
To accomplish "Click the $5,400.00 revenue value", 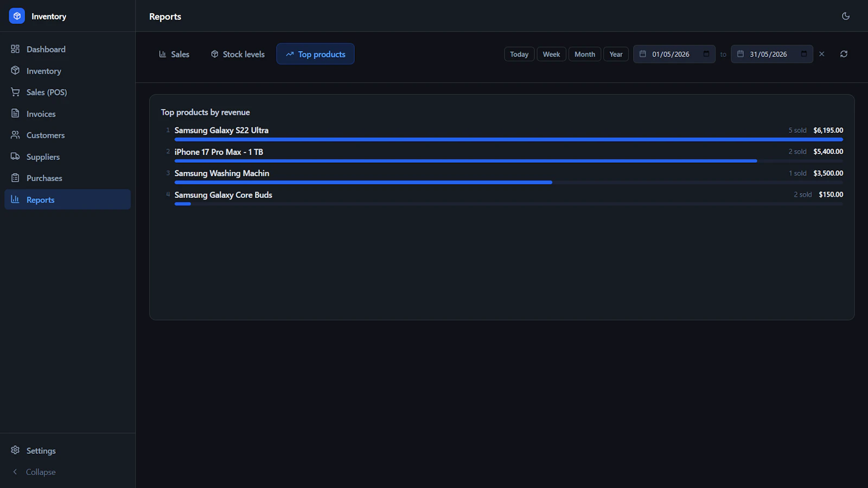I will [828, 152].
